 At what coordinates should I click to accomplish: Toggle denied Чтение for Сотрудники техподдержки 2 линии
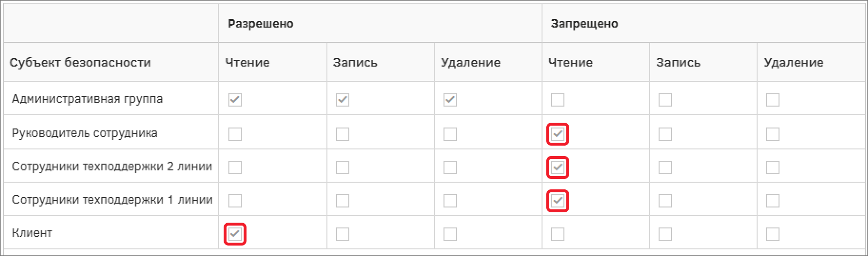click(558, 167)
